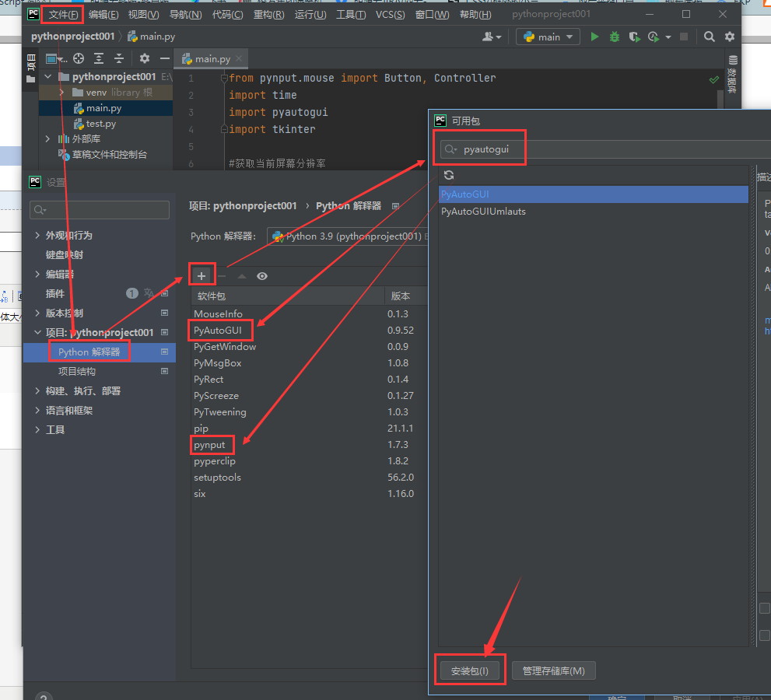Close the main.py editor tab
This screenshot has width=771, height=700.
(x=239, y=58)
